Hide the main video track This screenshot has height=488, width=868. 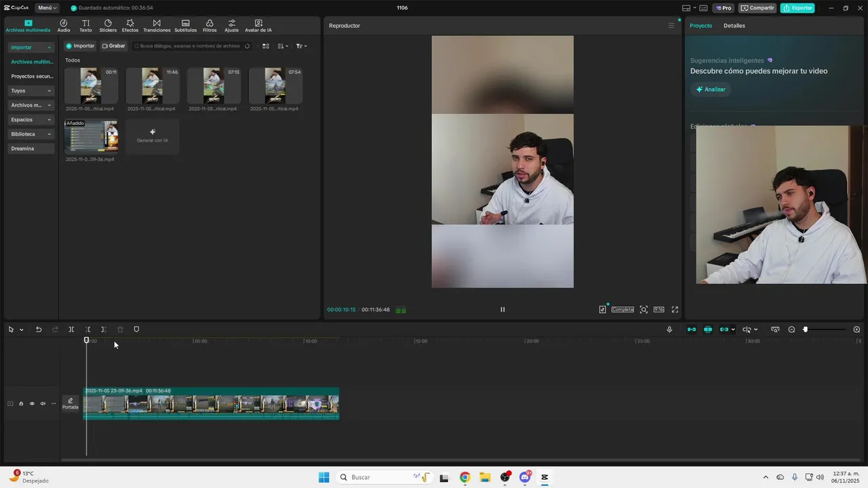[32, 404]
